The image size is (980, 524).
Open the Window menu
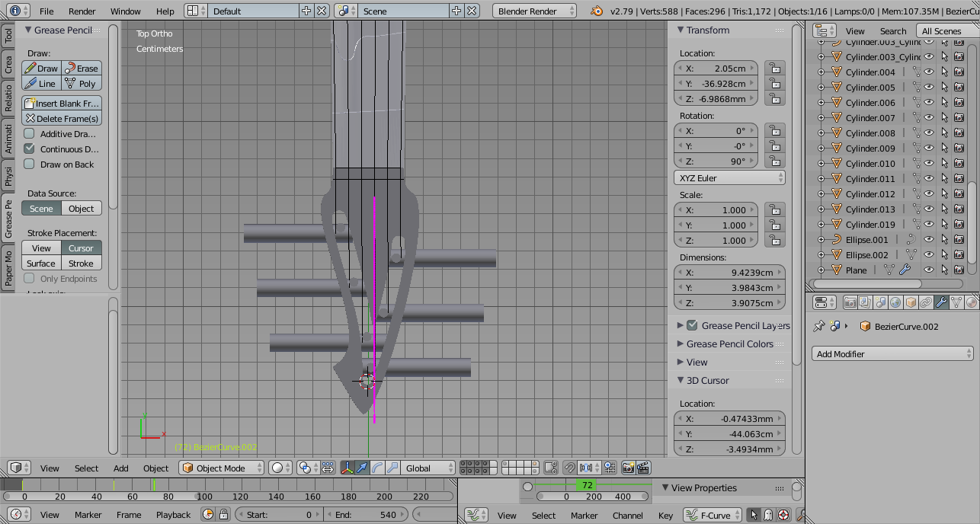[x=125, y=11]
